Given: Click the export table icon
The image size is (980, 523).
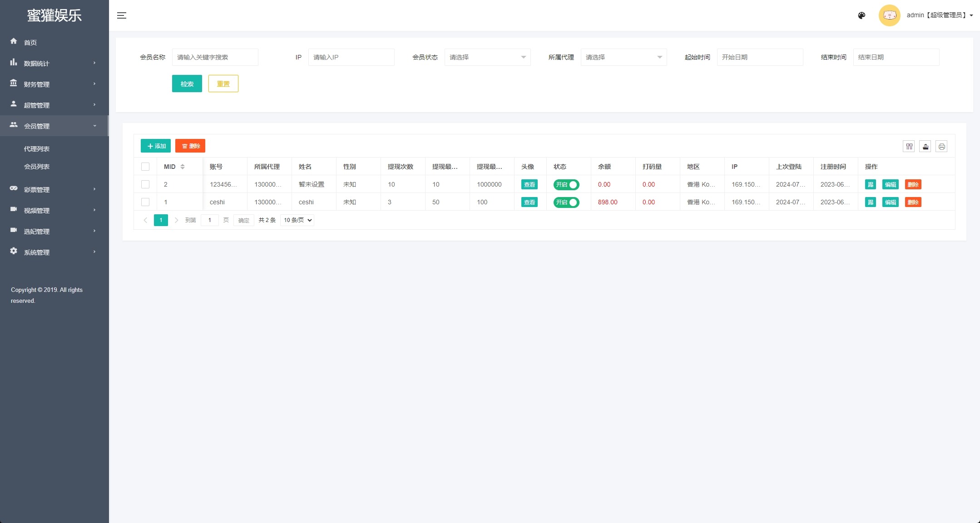Looking at the screenshot, I should [925, 146].
